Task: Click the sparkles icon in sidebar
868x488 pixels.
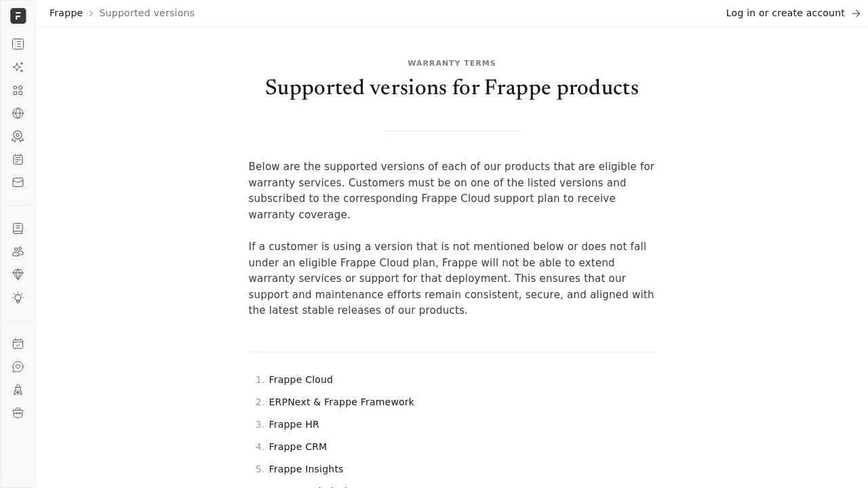Action: [x=18, y=67]
